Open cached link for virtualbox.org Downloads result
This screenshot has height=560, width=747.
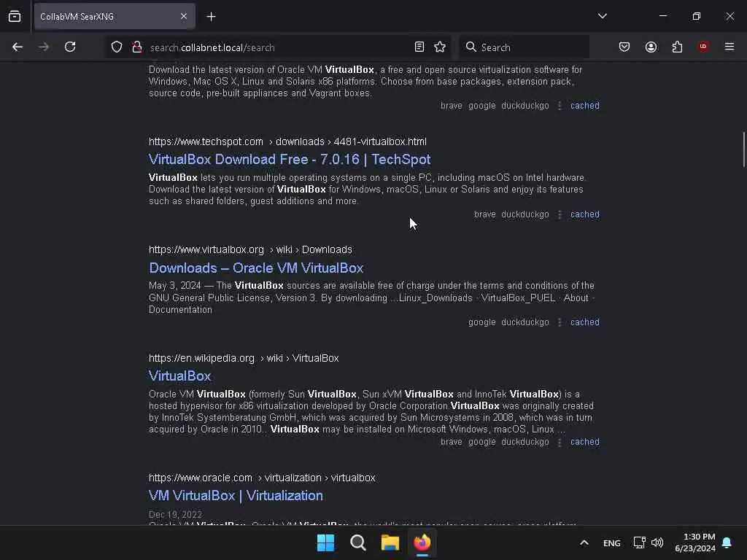coord(585,322)
